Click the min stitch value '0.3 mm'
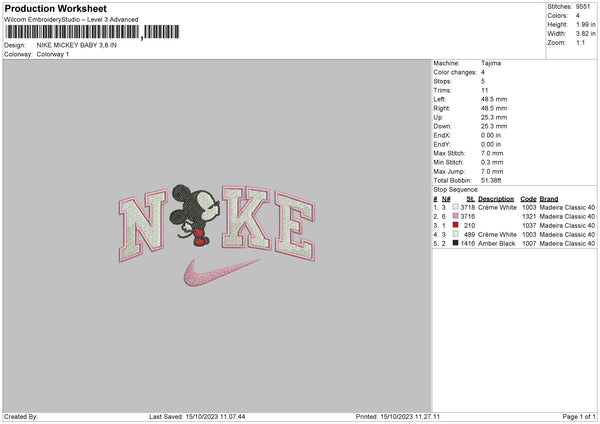 (492, 162)
